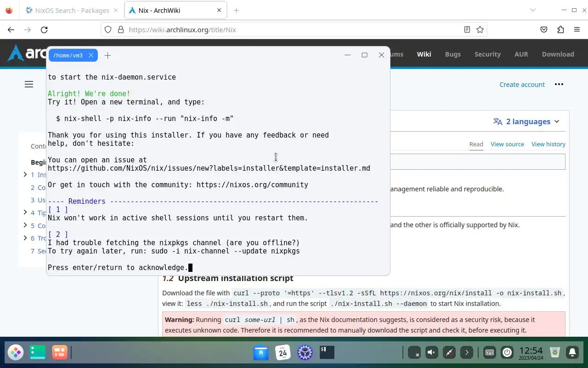The width and height of the screenshot is (588, 368).
Task: Expand contents section 1 chevron
Action: (25, 174)
